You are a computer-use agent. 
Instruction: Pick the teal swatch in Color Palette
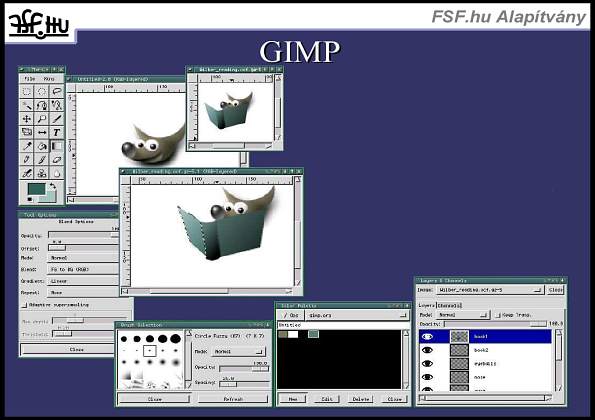[313, 334]
